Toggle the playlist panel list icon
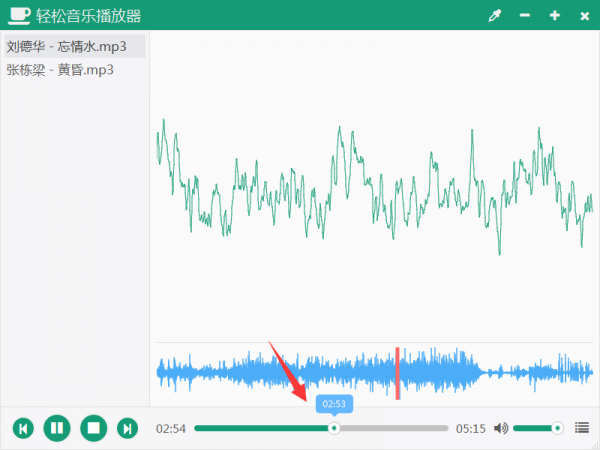The image size is (600, 450). (x=582, y=428)
